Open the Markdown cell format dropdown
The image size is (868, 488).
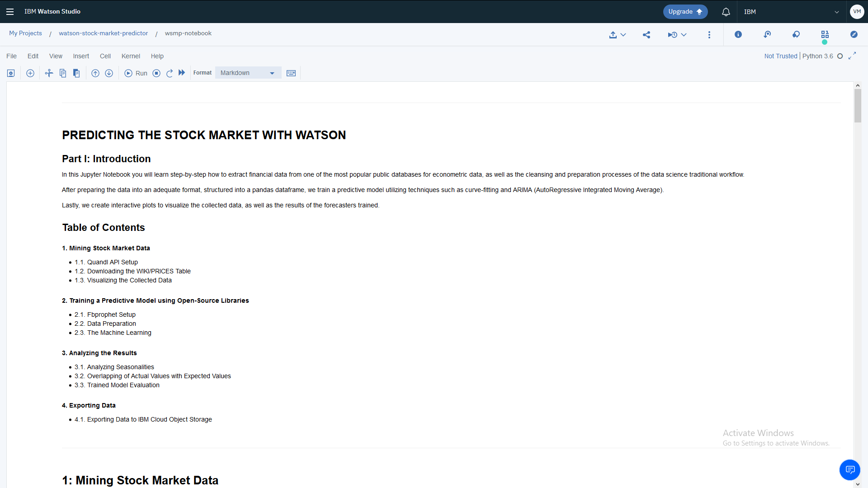(x=248, y=73)
